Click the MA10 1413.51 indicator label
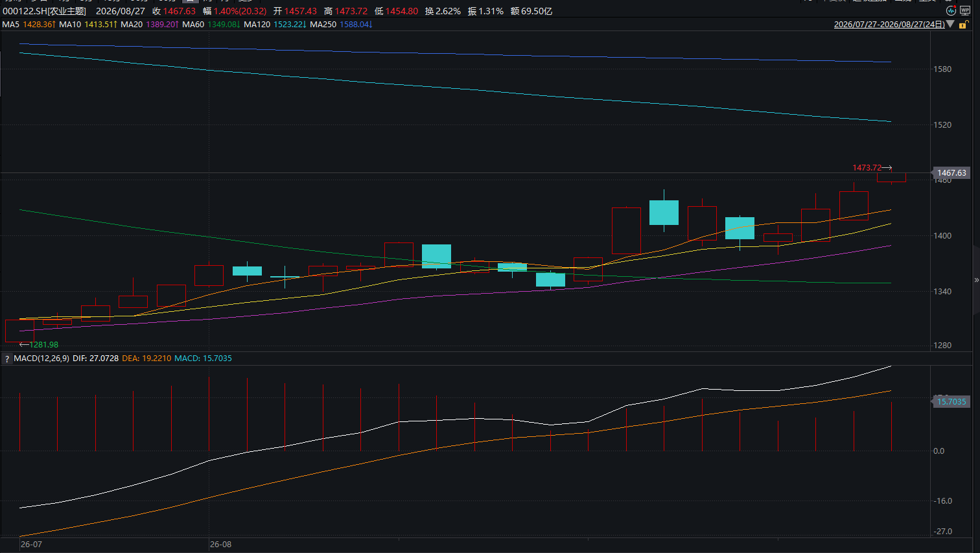 (88, 25)
